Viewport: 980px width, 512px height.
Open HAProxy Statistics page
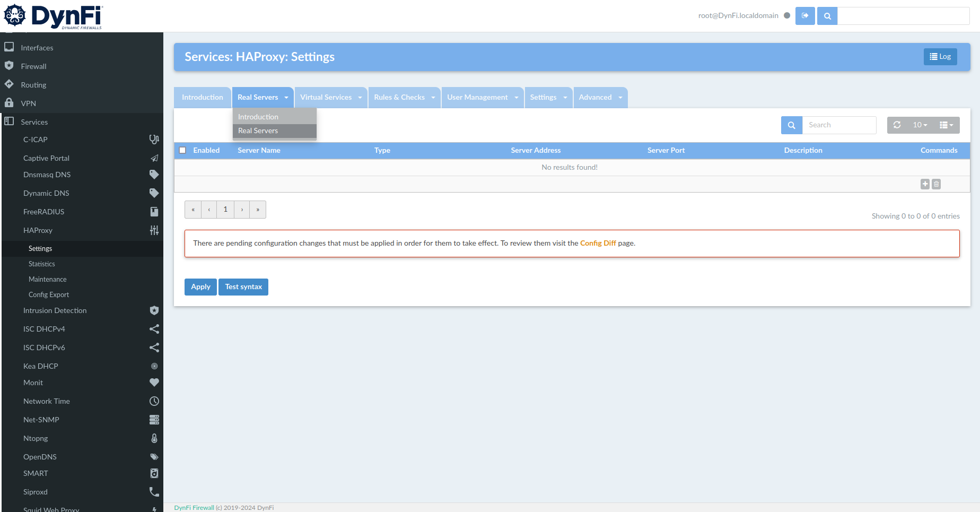click(x=42, y=264)
